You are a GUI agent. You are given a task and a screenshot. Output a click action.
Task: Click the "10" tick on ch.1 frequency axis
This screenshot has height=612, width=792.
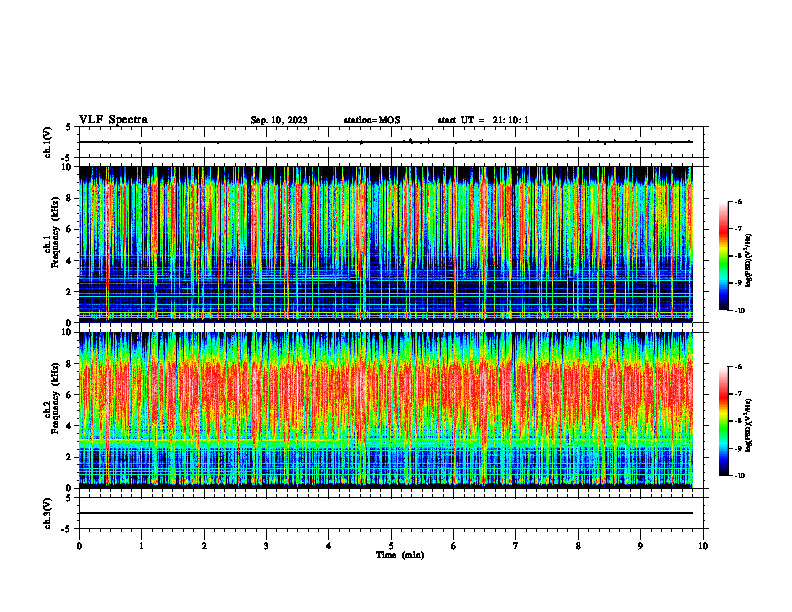point(69,167)
